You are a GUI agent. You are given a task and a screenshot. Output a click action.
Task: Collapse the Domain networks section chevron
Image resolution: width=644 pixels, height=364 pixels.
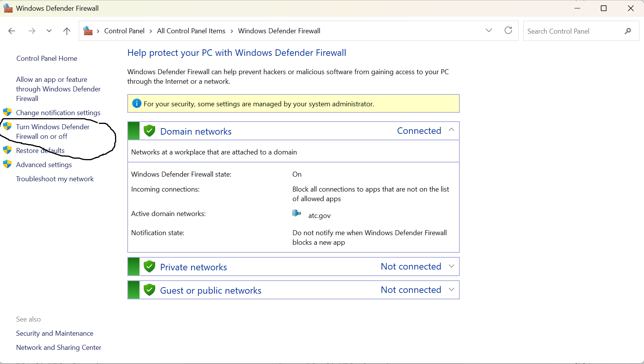pos(451,130)
